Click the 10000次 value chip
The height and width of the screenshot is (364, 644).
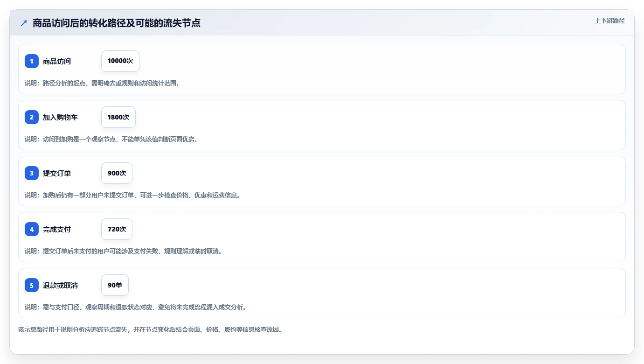(120, 61)
